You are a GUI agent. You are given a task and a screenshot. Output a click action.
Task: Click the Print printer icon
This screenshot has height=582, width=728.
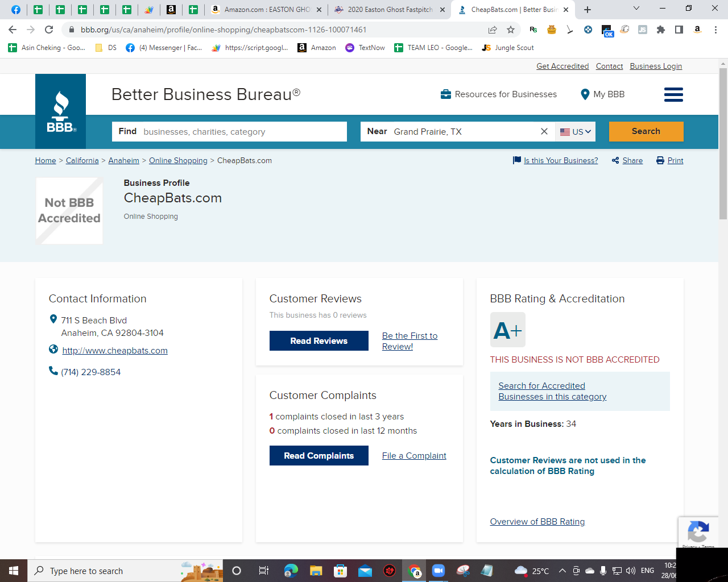[x=660, y=161]
